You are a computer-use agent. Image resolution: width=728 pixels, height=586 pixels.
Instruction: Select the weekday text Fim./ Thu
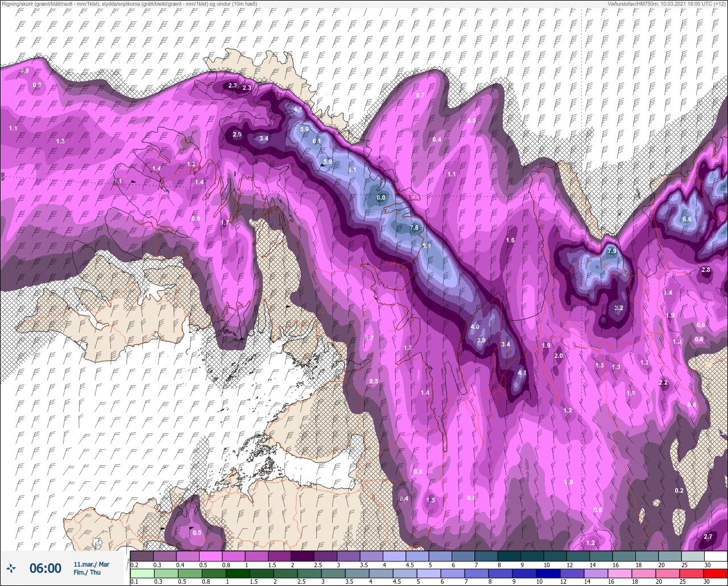[x=86, y=572]
